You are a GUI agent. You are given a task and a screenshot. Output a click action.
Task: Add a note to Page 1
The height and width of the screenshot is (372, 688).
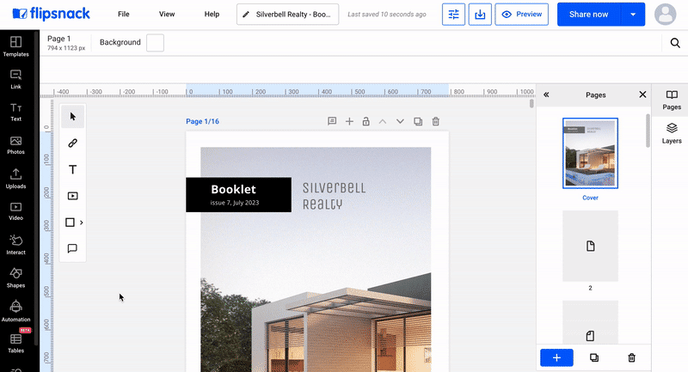pyautogui.click(x=332, y=121)
